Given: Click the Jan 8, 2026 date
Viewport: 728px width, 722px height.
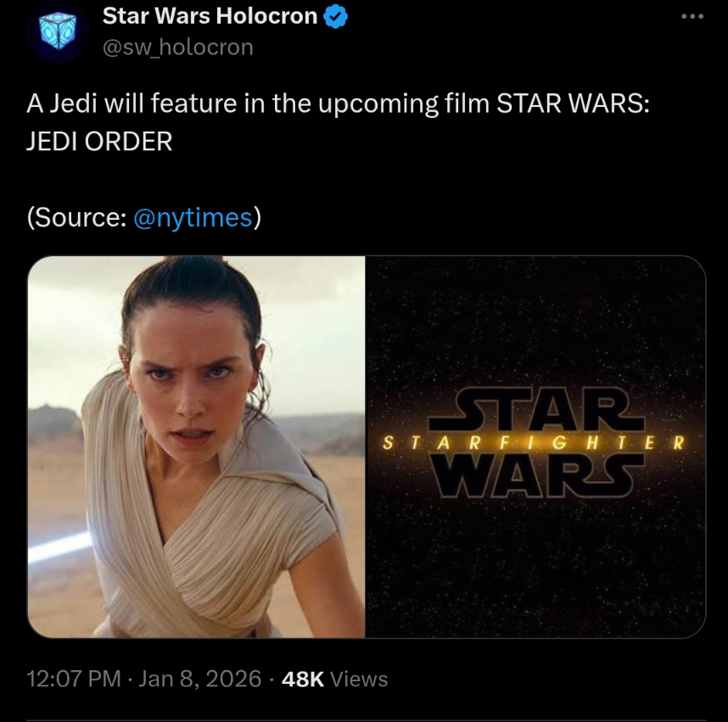Looking at the screenshot, I should click(x=199, y=679).
